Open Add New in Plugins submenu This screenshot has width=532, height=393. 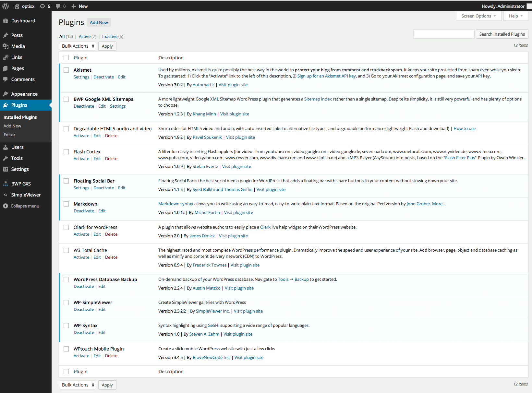pos(12,126)
